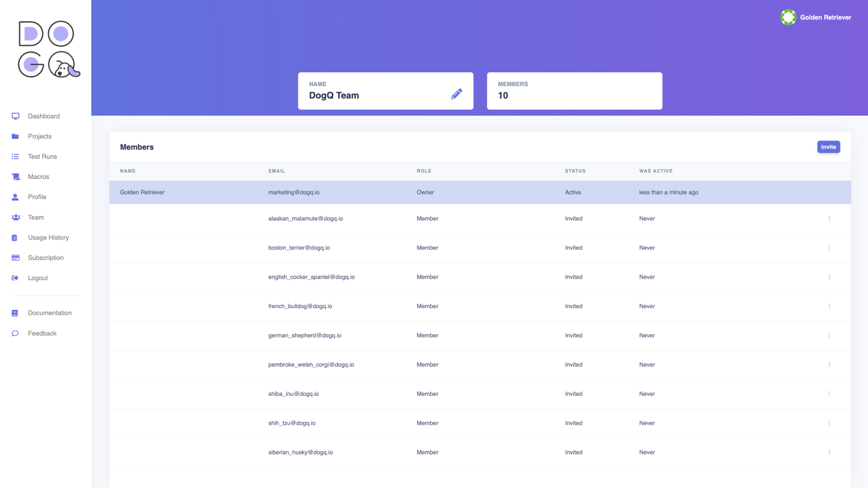
Task: Click the Dashboard sidebar icon
Action: point(15,116)
